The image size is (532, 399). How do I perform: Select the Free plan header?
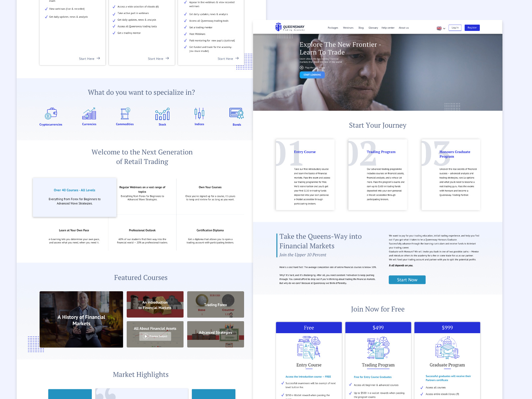[x=309, y=328]
